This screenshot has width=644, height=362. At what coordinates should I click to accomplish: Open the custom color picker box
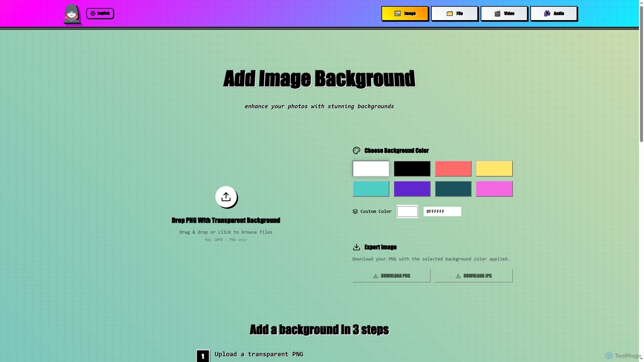click(408, 211)
